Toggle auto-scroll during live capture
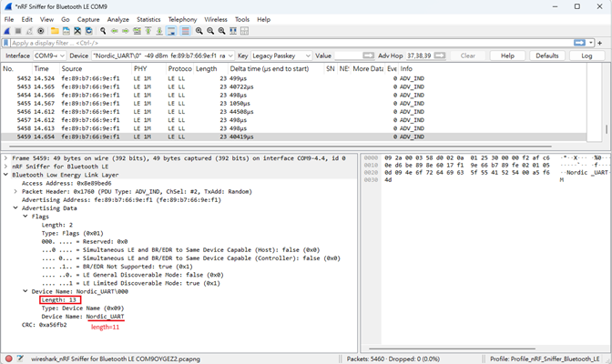 pos(173,30)
